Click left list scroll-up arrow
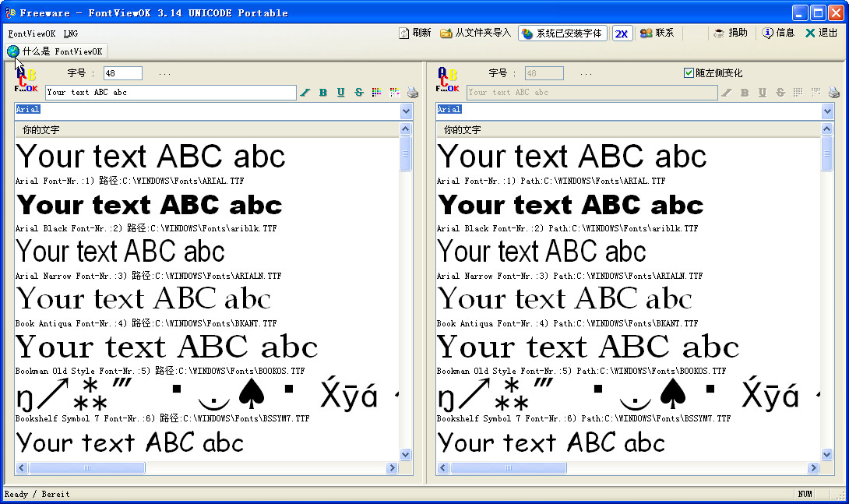 point(406,129)
